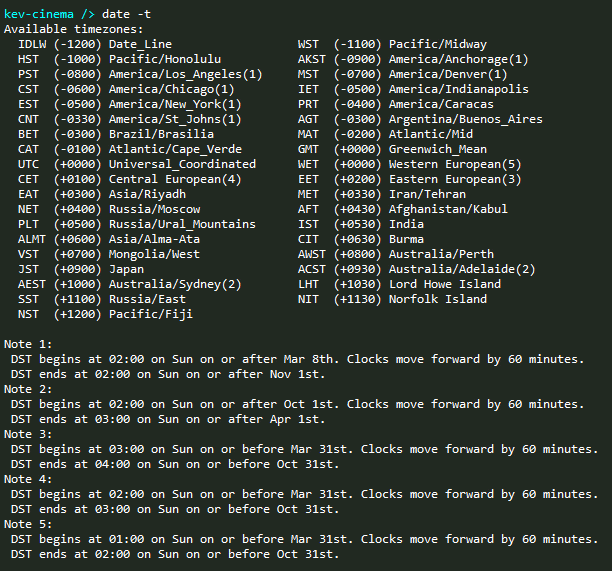Click Eastern European(3) timezone
This screenshot has width=612, height=571.
tap(455, 179)
